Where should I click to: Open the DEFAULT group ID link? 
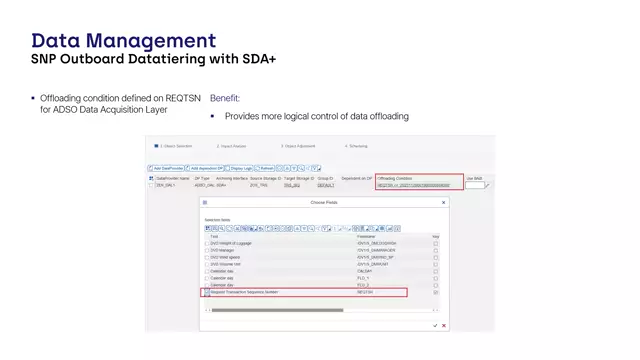pos(326,185)
